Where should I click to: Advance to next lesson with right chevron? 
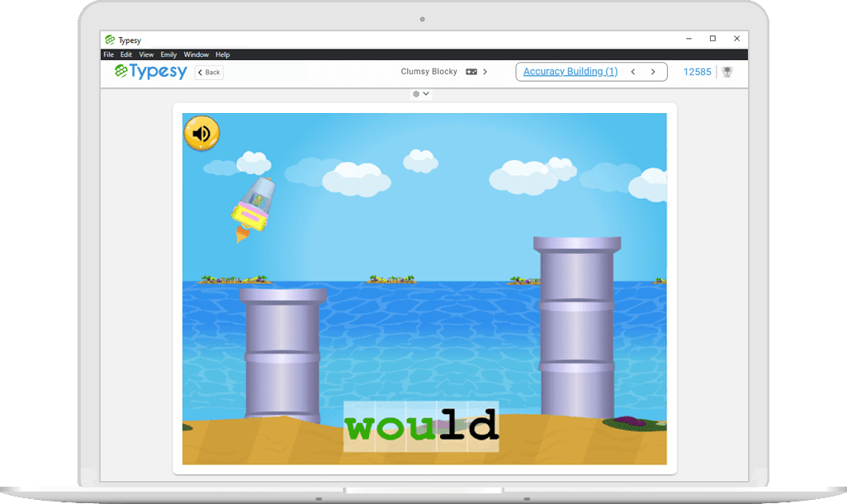tap(653, 72)
